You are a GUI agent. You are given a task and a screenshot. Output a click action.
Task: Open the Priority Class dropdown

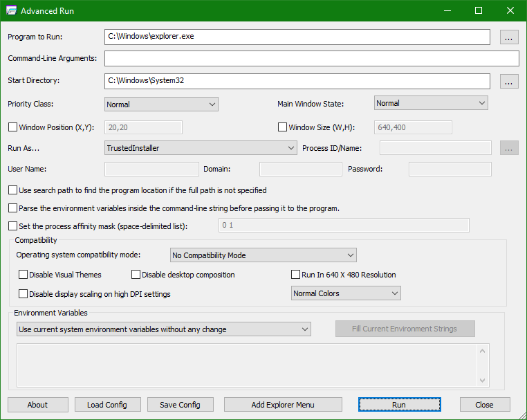161,104
